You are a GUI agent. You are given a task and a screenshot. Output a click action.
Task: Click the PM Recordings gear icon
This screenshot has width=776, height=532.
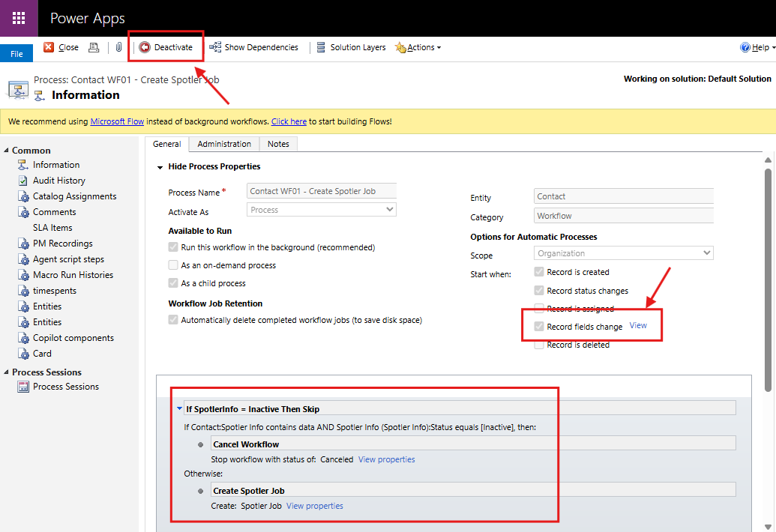(x=23, y=244)
